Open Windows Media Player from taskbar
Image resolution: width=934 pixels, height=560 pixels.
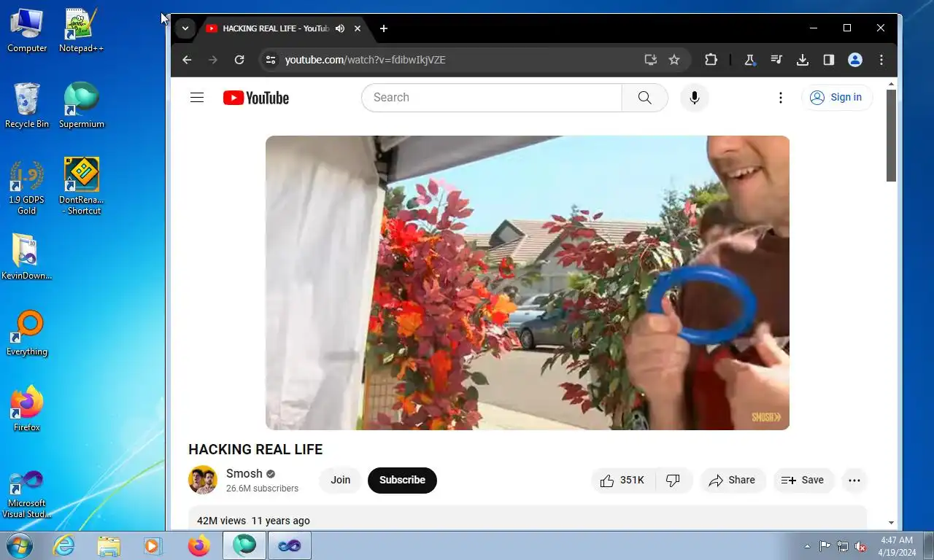(153, 545)
